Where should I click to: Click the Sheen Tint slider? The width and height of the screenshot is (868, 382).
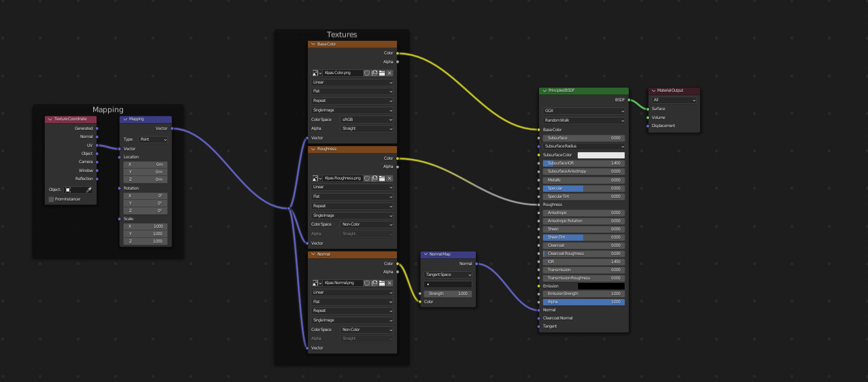pyautogui.click(x=584, y=237)
